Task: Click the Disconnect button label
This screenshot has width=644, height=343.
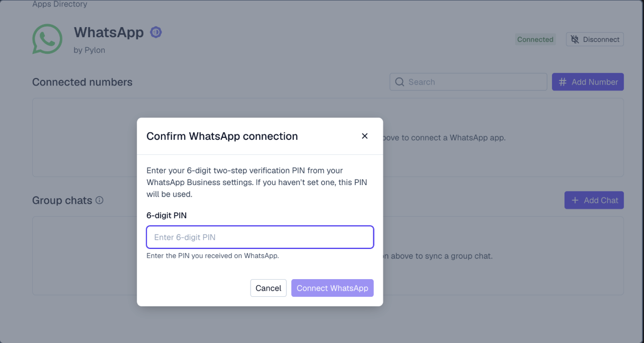Action: point(601,39)
